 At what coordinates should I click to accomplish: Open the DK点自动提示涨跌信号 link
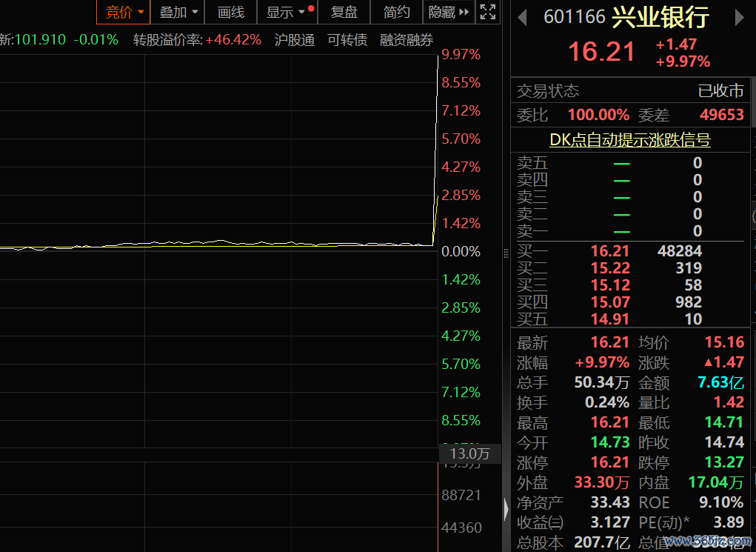pyautogui.click(x=630, y=140)
